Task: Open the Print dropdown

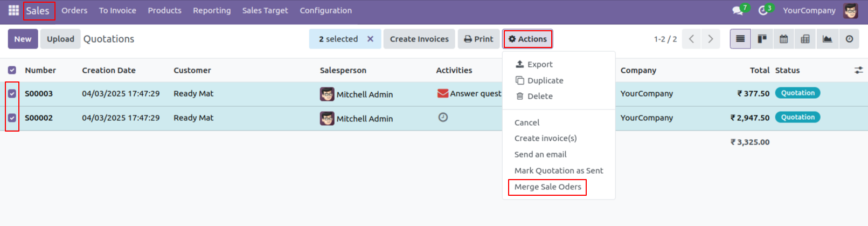Action: [x=478, y=39]
